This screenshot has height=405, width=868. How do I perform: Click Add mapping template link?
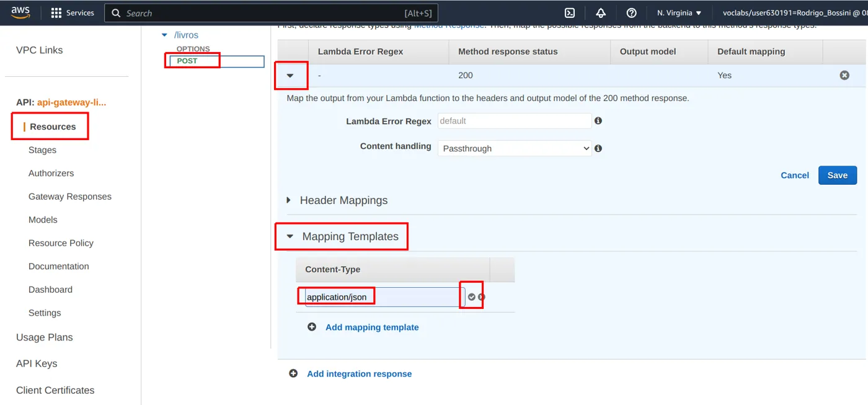click(x=372, y=327)
